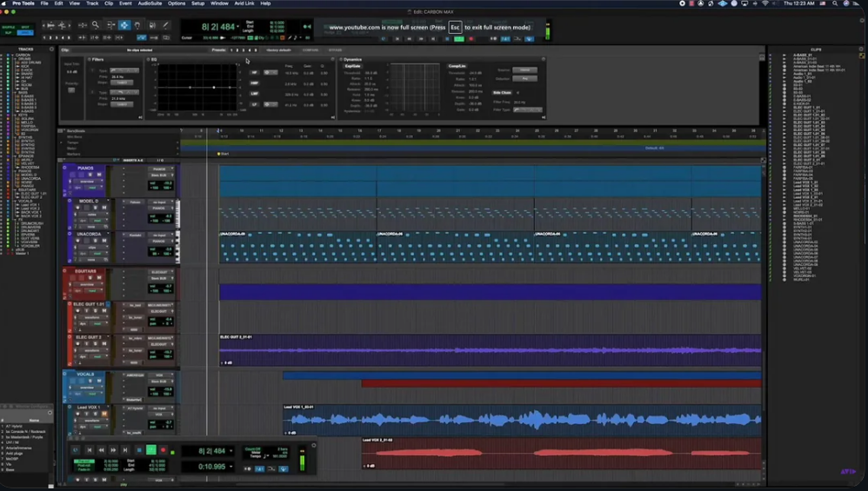Select the Trim tool in toolbar
This screenshot has height=491, width=868.
pyautogui.click(x=110, y=25)
